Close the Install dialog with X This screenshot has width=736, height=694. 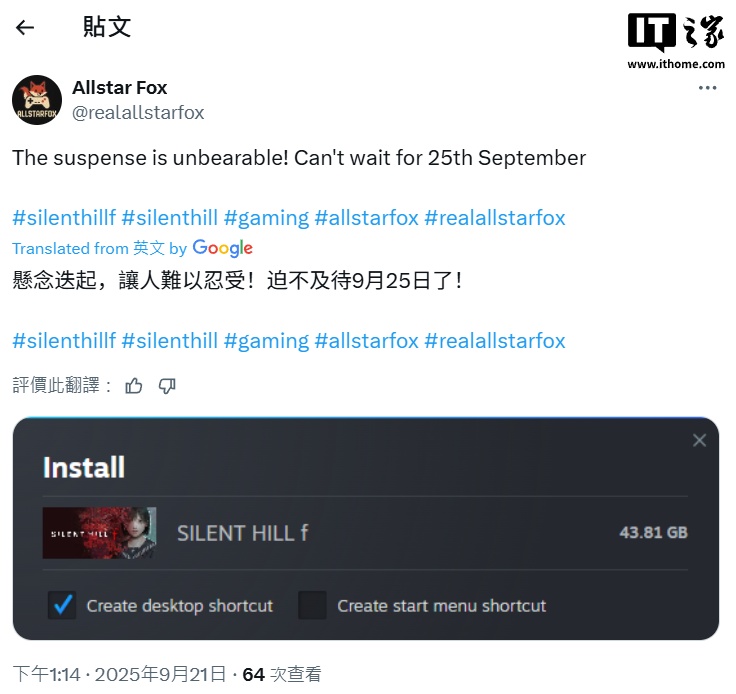click(x=699, y=440)
